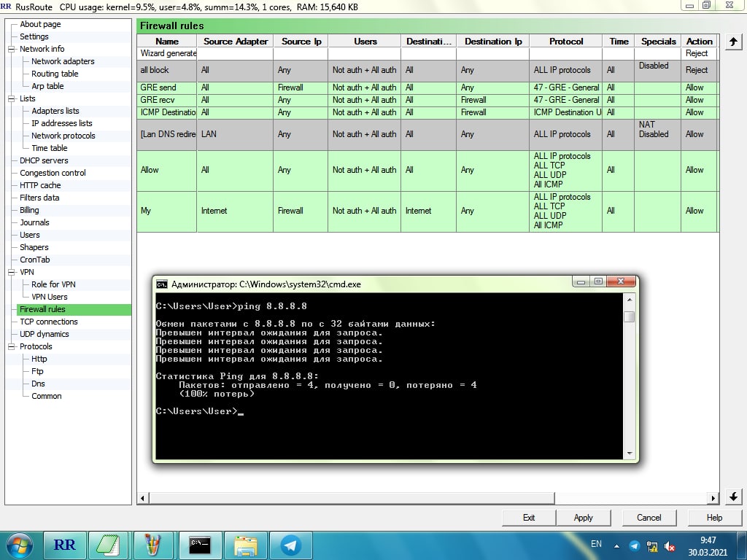This screenshot has width=747, height=560.
Task: Open Settings in the tree
Action: point(34,36)
